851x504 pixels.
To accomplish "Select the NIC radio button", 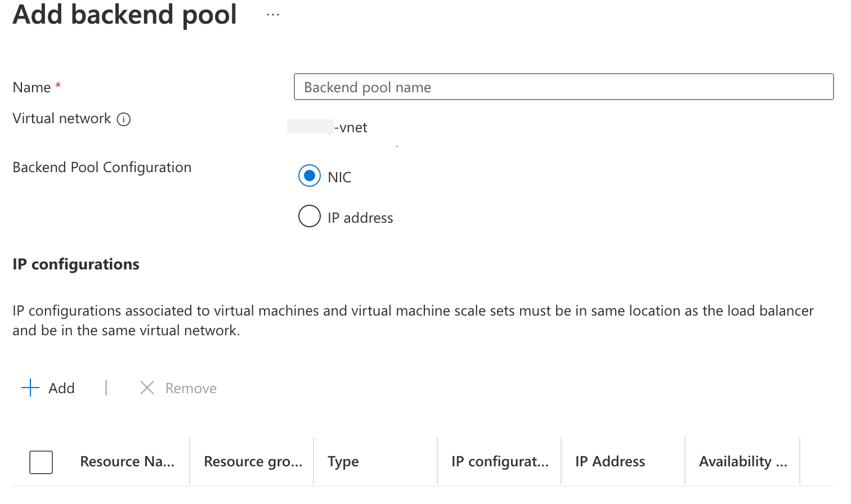I will click(309, 175).
